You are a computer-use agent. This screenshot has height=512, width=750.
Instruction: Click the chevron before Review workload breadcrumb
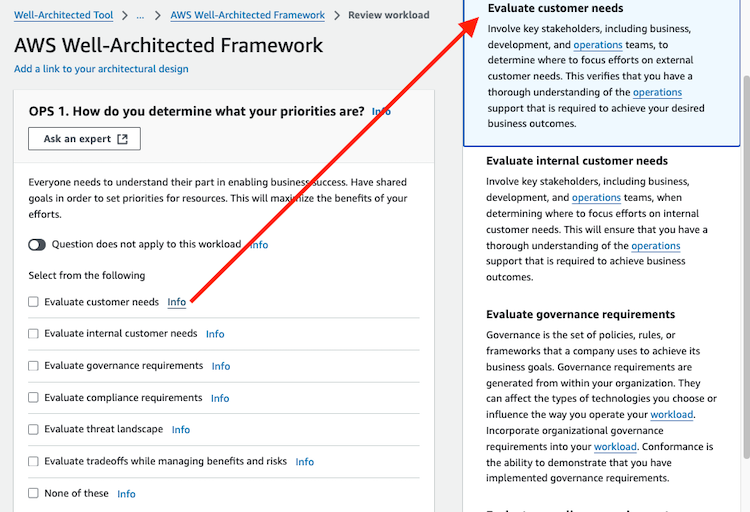tap(337, 15)
